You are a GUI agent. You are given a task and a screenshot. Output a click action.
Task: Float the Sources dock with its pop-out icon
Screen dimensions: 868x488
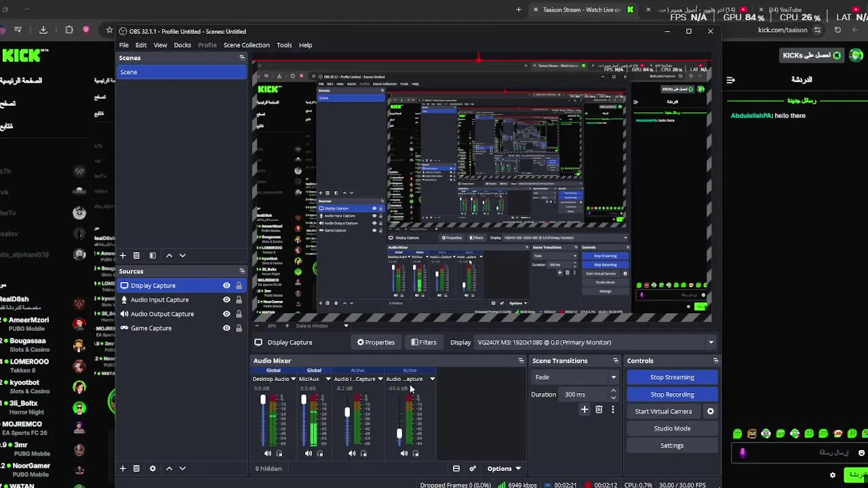tap(242, 271)
